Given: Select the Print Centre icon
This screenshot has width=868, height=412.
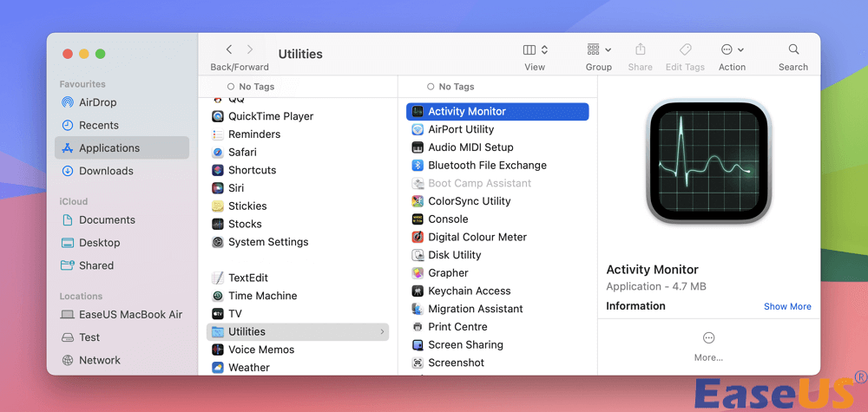Looking at the screenshot, I should (418, 327).
